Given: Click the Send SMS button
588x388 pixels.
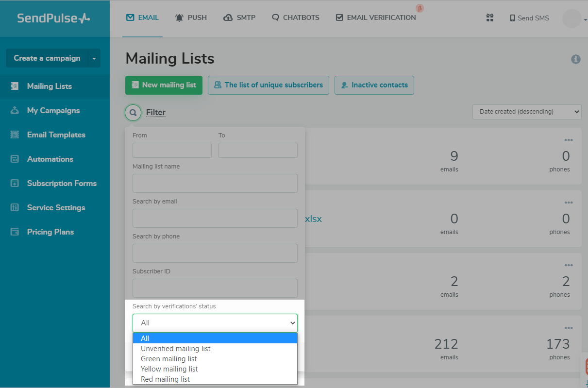Looking at the screenshot, I should [x=529, y=18].
